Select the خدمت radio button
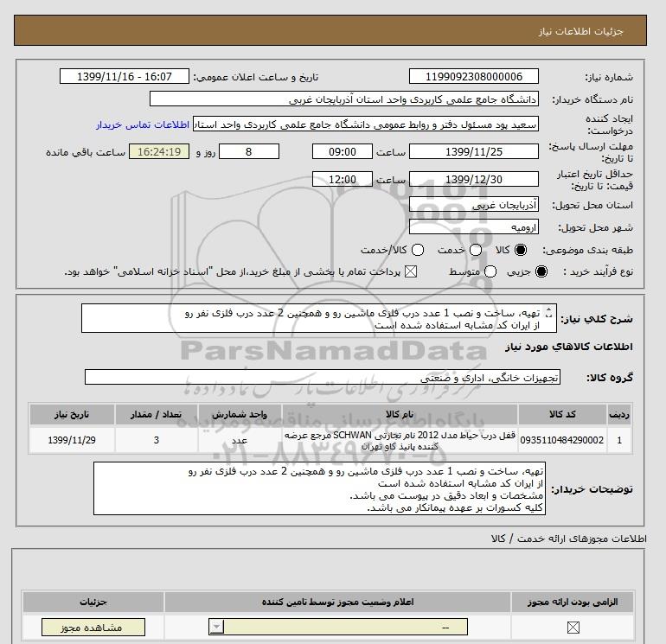This screenshot has height=644, width=666. pyautogui.click(x=476, y=250)
